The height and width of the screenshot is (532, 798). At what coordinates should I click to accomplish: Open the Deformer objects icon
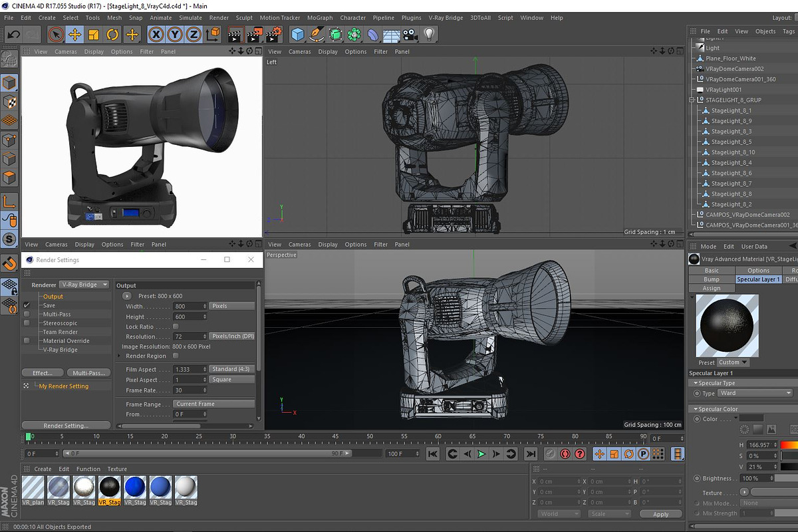[x=373, y=35]
